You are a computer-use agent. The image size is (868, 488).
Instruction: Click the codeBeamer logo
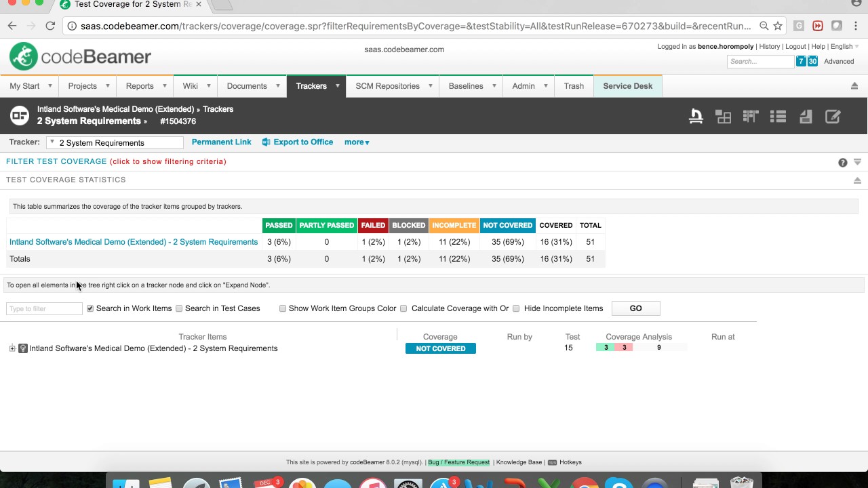(x=80, y=57)
